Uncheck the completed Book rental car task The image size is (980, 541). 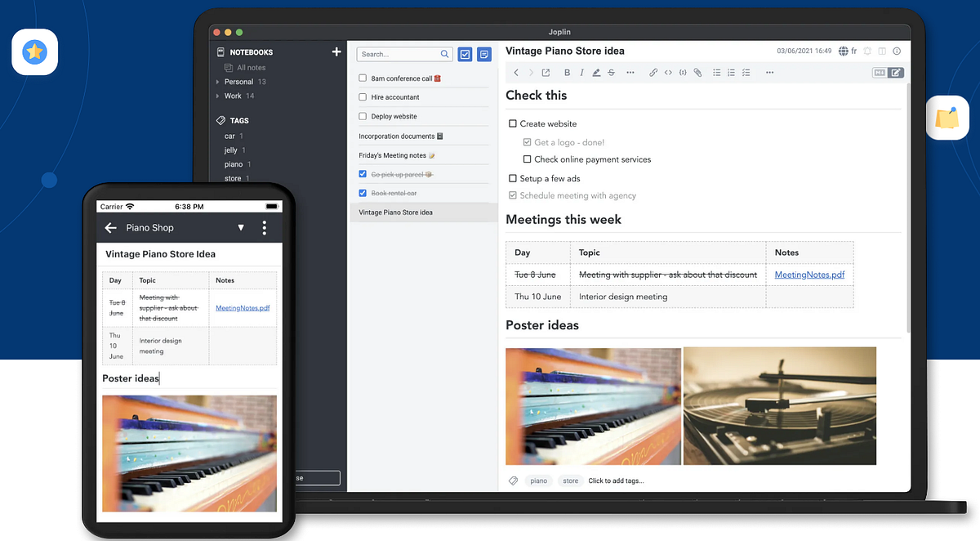pyautogui.click(x=362, y=193)
